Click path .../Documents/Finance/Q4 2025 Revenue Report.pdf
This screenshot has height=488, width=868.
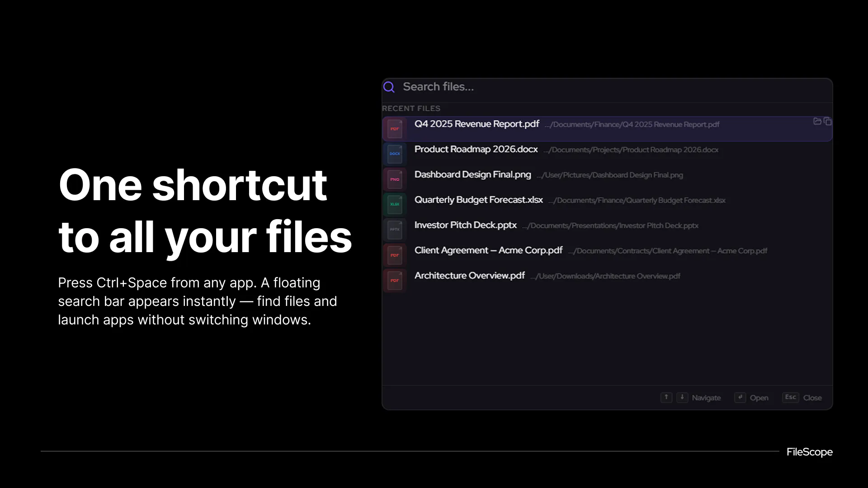coord(632,124)
